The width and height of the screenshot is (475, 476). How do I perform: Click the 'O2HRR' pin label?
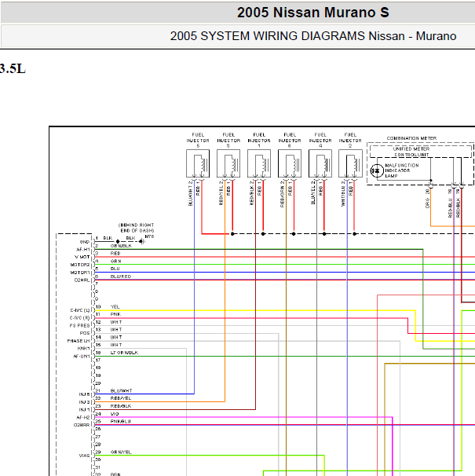click(x=82, y=425)
